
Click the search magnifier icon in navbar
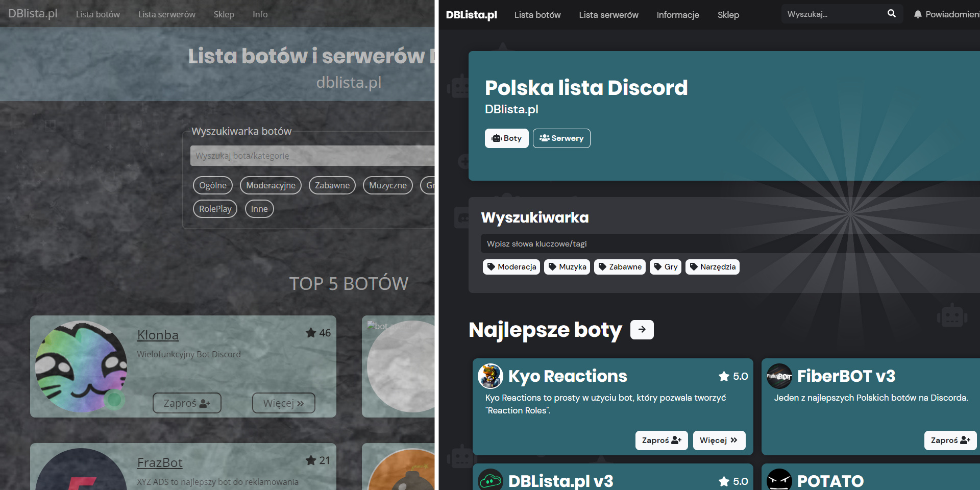point(891,14)
